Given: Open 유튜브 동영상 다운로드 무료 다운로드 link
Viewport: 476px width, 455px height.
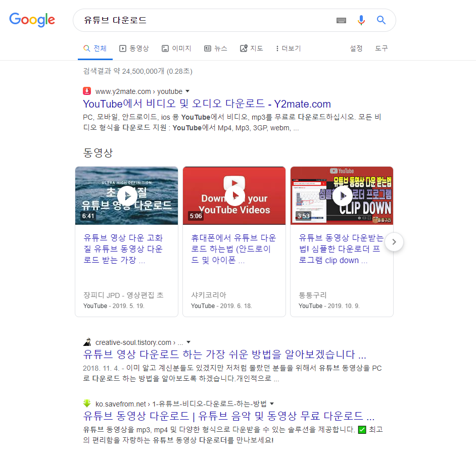Looking at the screenshot, I should coord(229,416).
